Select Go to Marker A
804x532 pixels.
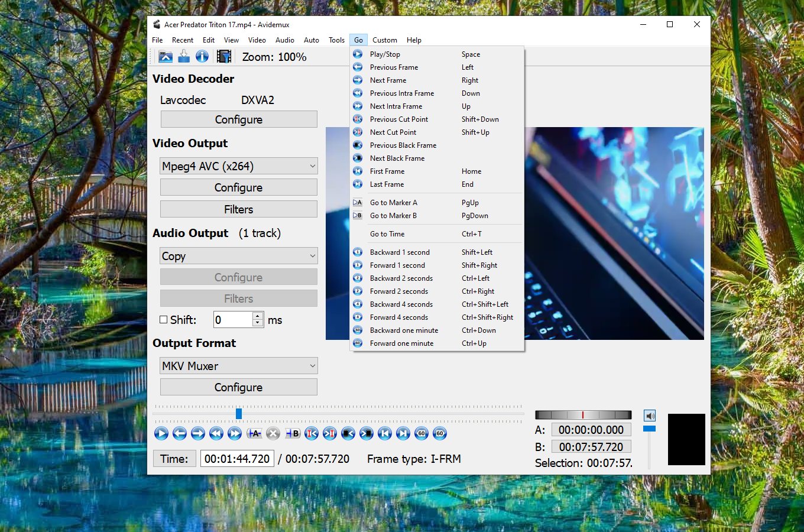[437, 203]
